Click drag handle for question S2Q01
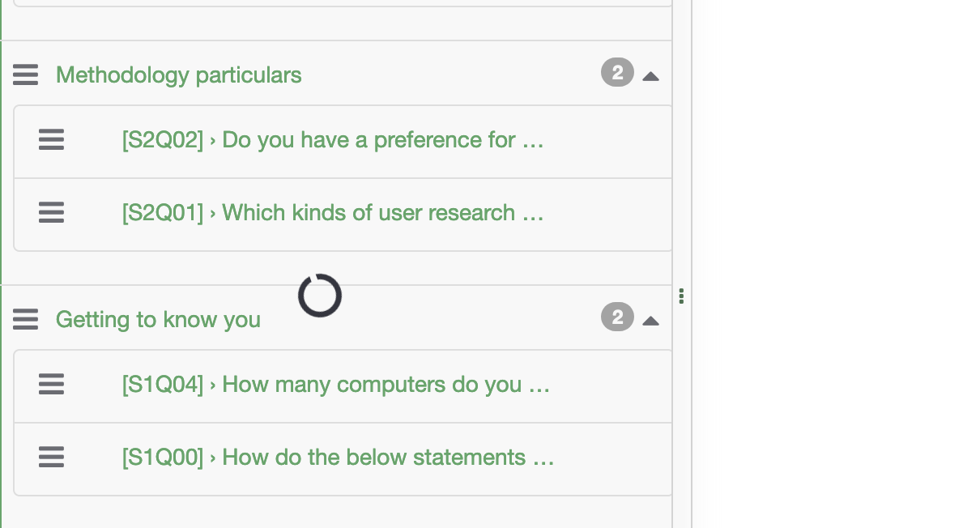The height and width of the screenshot is (528, 980). [x=51, y=213]
